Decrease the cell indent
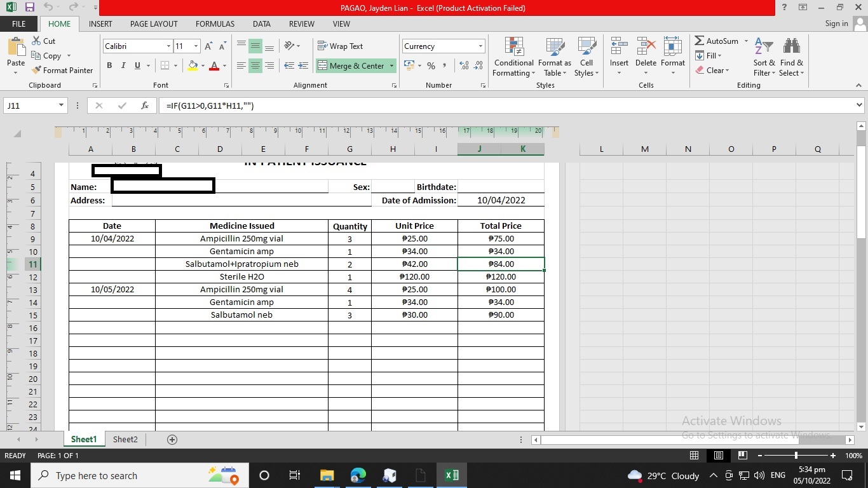The width and height of the screenshot is (868, 488). [289, 65]
